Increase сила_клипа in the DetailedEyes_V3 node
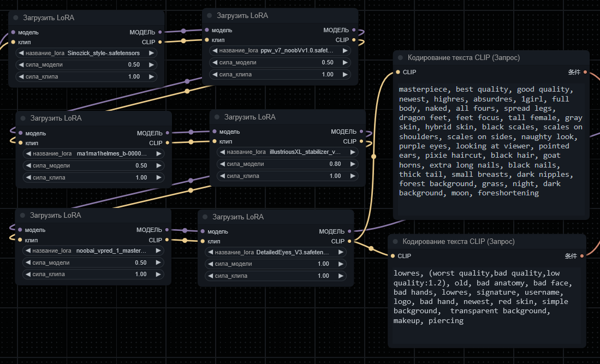600x364 pixels. coord(341,276)
